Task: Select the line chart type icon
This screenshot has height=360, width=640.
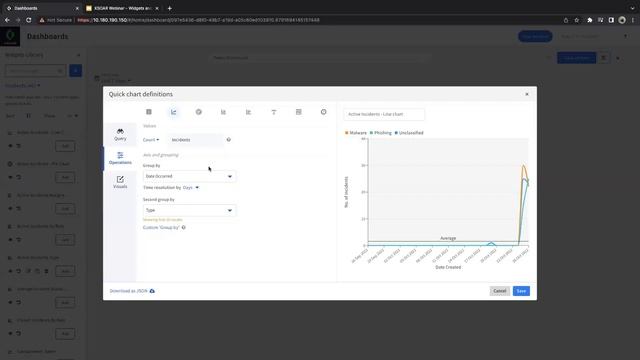Action: click(174, 112)
